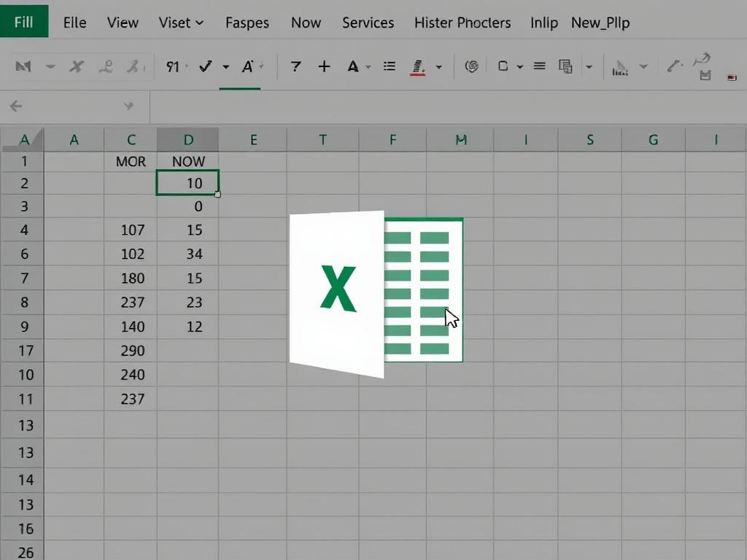Click the C-shaped icon in toolbar
This screenshot has height=560, width=747.
tap(503, 66)
